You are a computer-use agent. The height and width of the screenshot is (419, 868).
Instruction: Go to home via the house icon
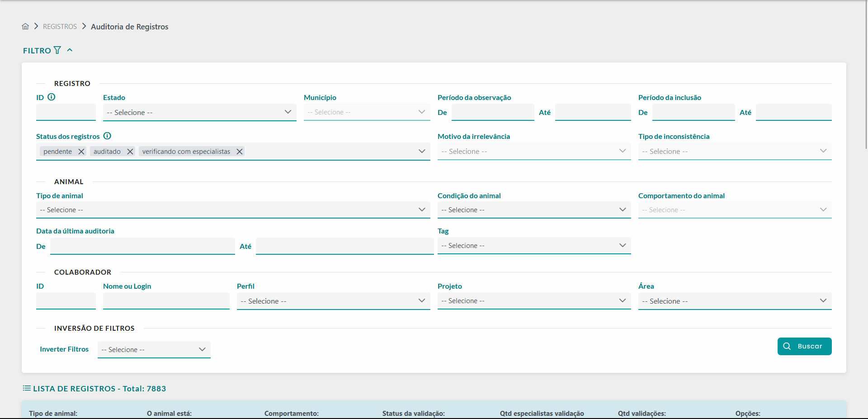coord(25,26)
